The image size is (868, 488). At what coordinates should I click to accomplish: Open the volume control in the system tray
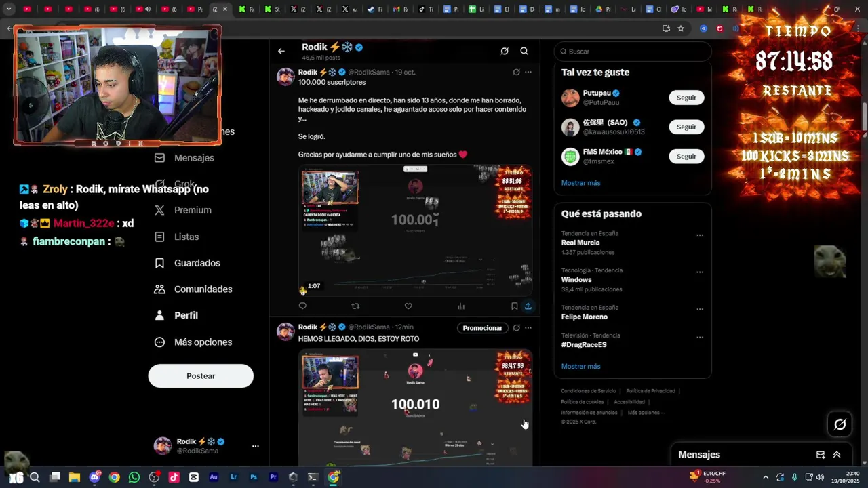pos(820,477)
